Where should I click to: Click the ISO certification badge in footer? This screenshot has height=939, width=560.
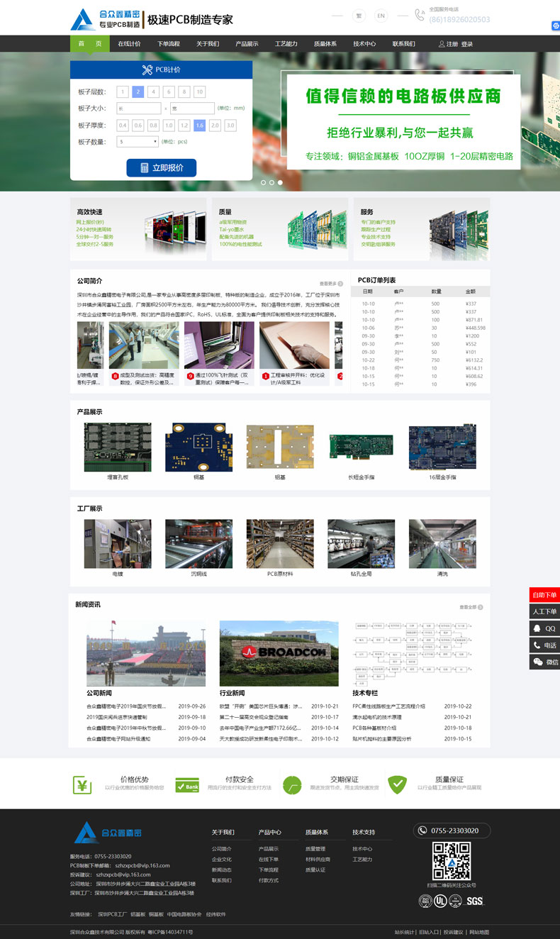pos(425,901)
